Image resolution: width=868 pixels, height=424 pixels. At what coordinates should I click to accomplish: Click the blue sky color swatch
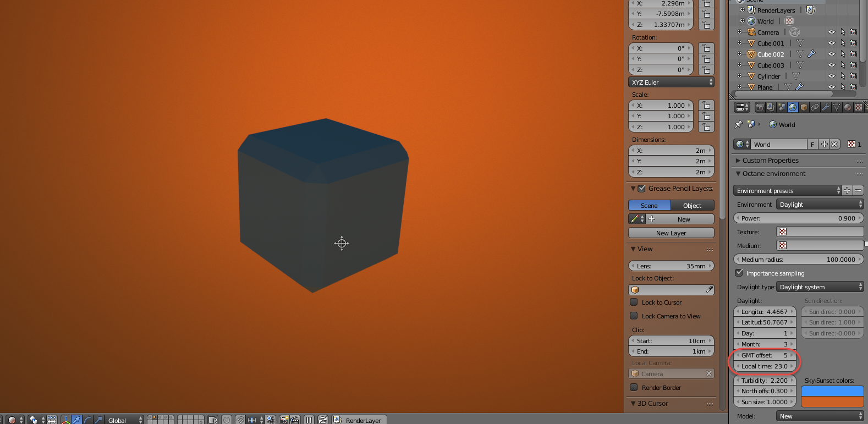[832, 390]
